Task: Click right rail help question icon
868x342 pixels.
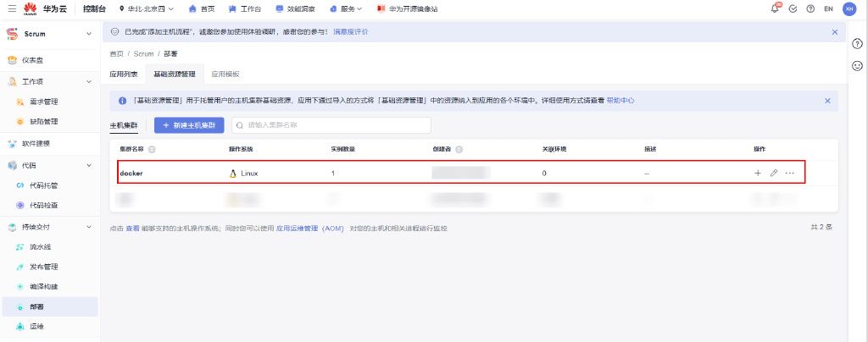Action: click(857, 44)
